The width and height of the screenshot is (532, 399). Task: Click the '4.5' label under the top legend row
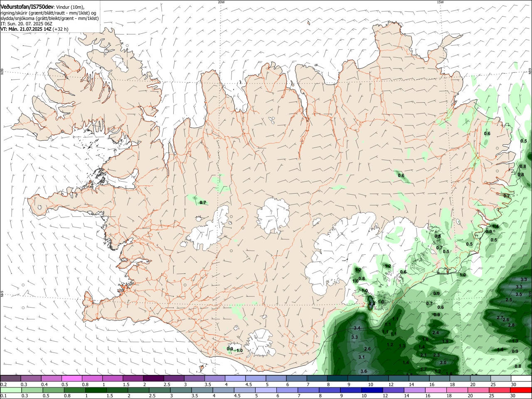249,384
